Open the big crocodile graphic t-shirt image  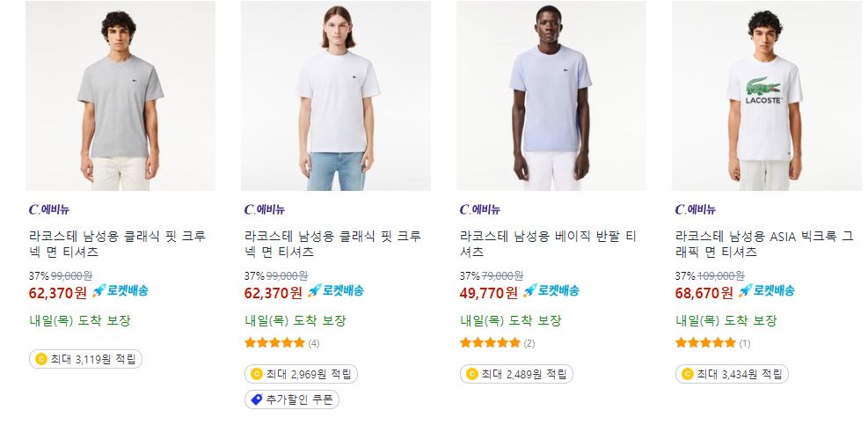pos(767,96)
